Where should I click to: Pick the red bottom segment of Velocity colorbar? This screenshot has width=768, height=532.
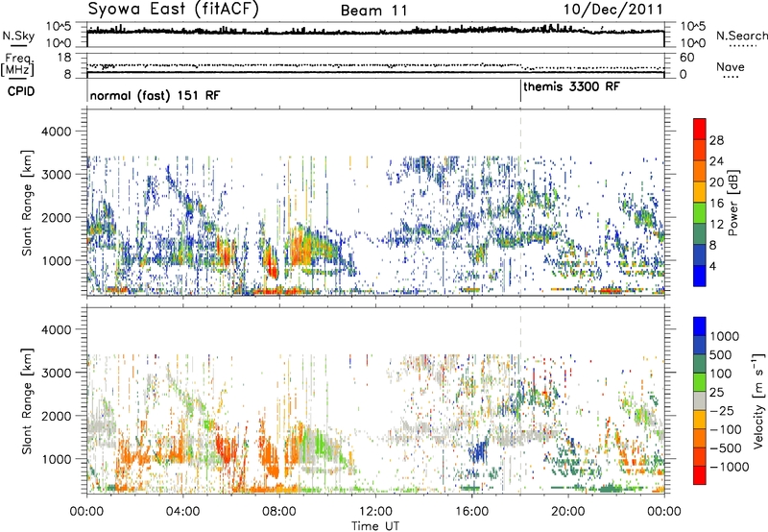tap(700, 475)
